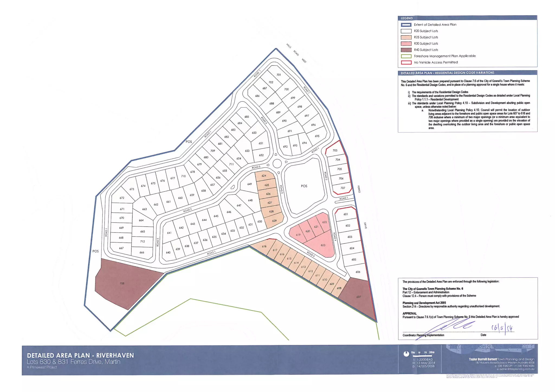Click lot 685
Viewport: 555px width, 392px height.
point(247,117)
